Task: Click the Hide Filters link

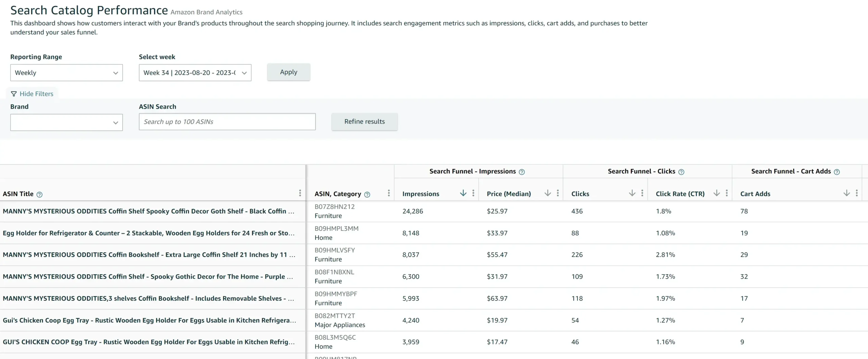Action: tap(36, 94)
